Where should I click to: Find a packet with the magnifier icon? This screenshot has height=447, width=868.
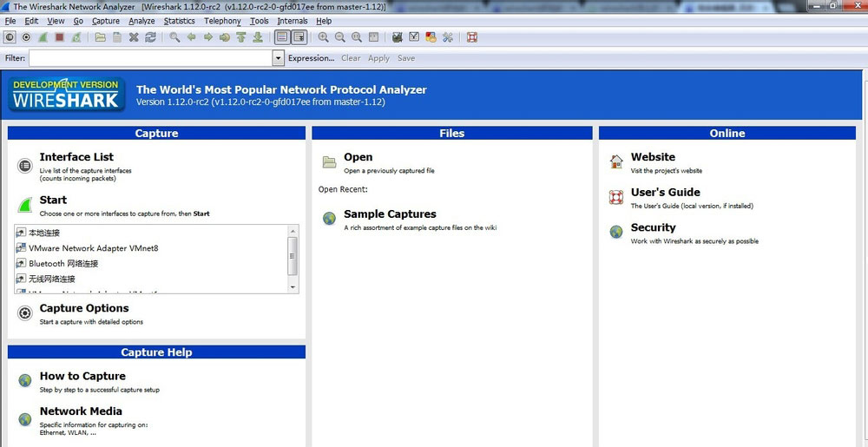(x=174, y=37)
